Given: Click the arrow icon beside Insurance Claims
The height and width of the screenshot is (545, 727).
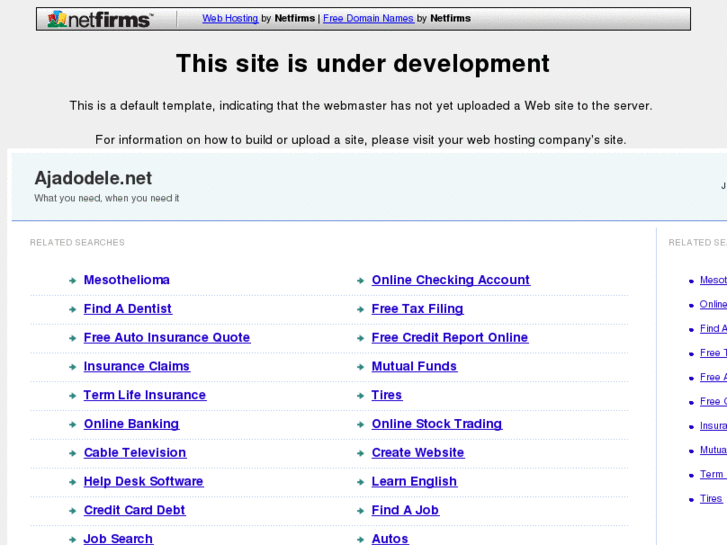Looking at the screenshot, I should pyautogui.click(x=72, y=367).
